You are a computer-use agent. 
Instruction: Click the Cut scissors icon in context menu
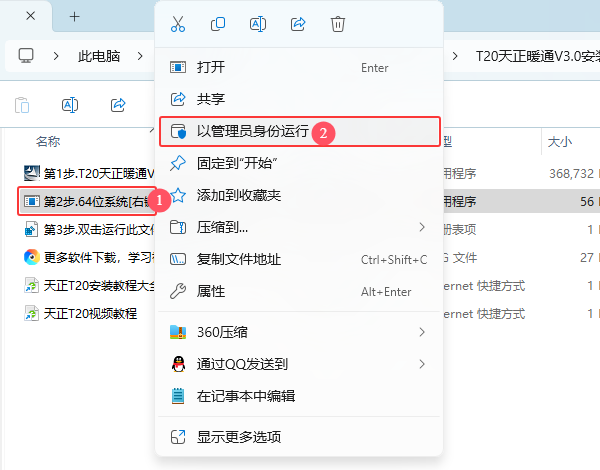click(x=178, y=24)
